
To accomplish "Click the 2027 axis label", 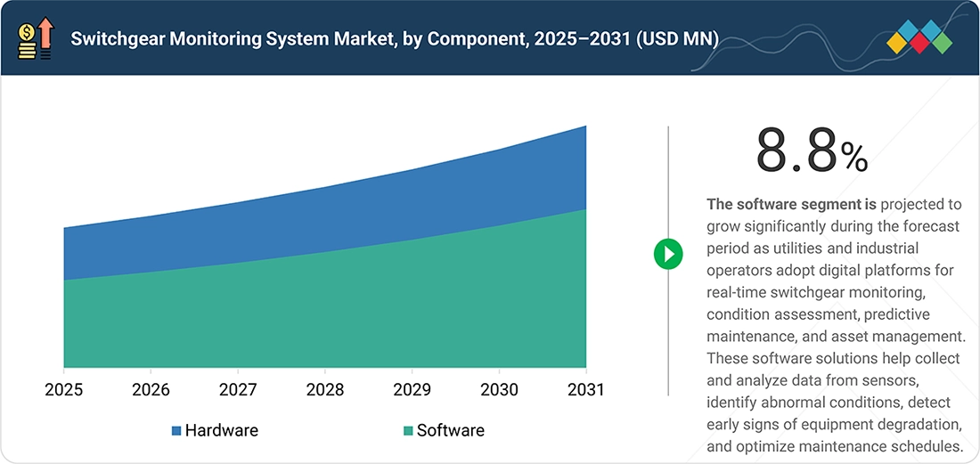I will pyautogui.click(x=238, y=390).
